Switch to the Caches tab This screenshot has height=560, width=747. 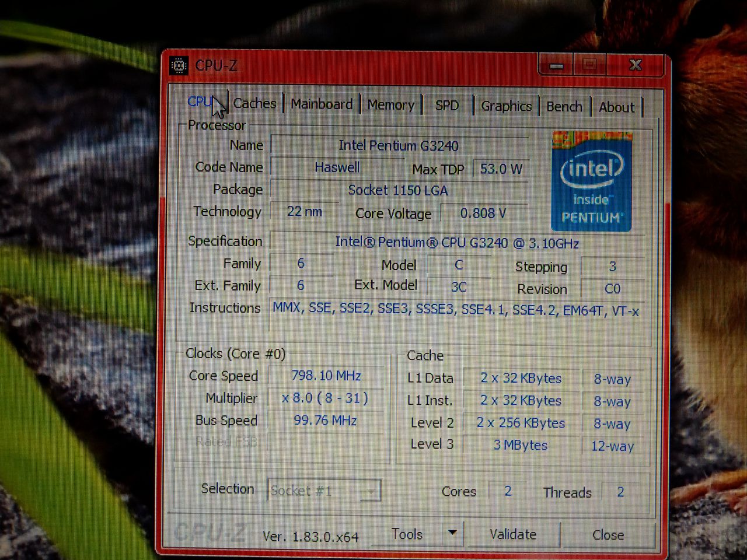(254, 103)
